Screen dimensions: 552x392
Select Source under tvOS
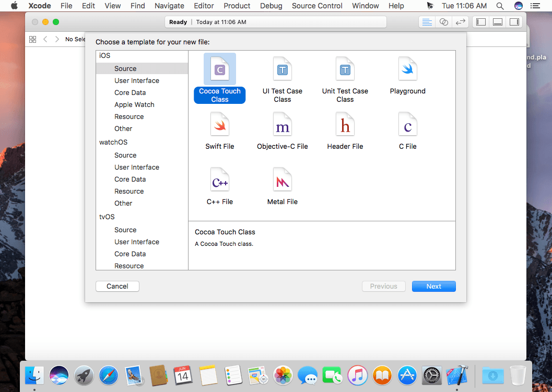click(x=142, y=230)
